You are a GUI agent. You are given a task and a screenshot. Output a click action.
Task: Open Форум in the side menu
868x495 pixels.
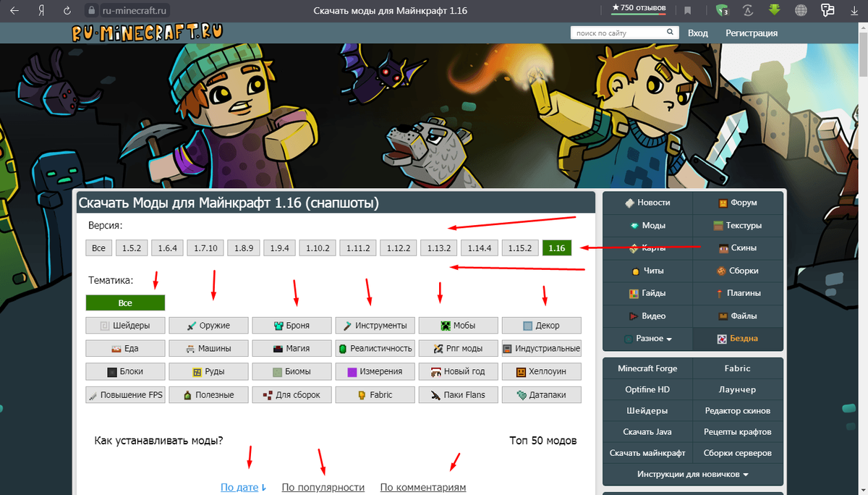pos(738,203)
